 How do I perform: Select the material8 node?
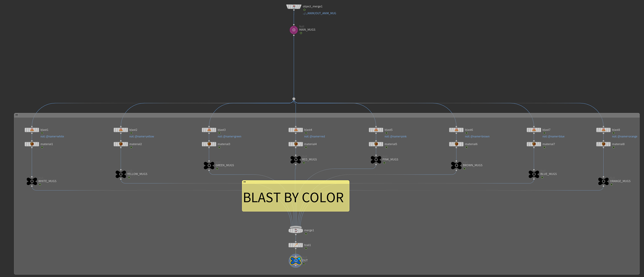click(603, 144)
